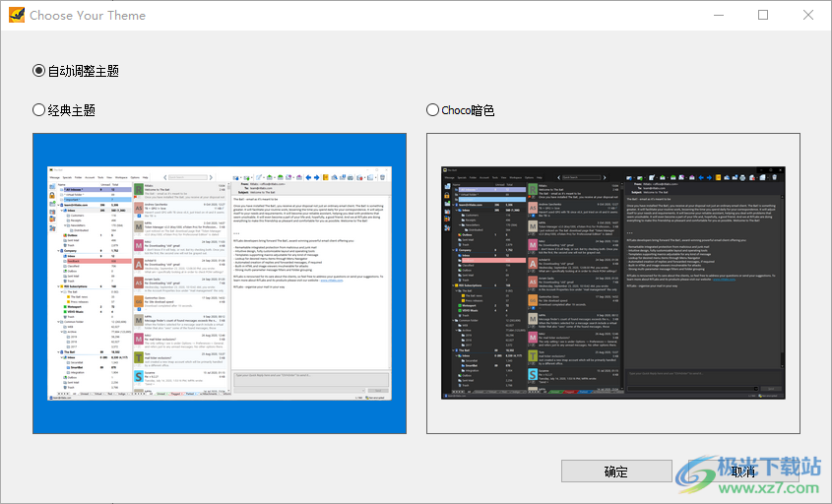Image resolution: width=832 pixels, height=504 pixels.
Task: Click The Bat! app icon in title bar
Action: coord(16,15)
